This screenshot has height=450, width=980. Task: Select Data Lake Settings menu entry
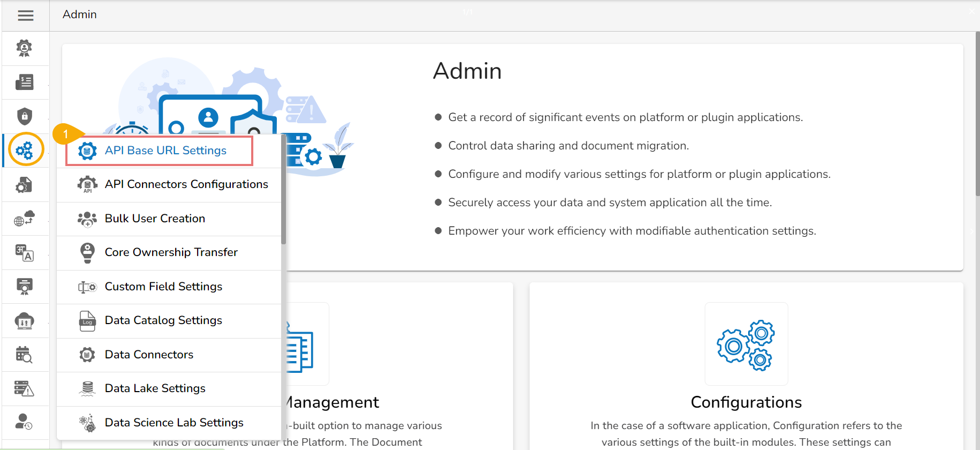click(x=169, y=388)
